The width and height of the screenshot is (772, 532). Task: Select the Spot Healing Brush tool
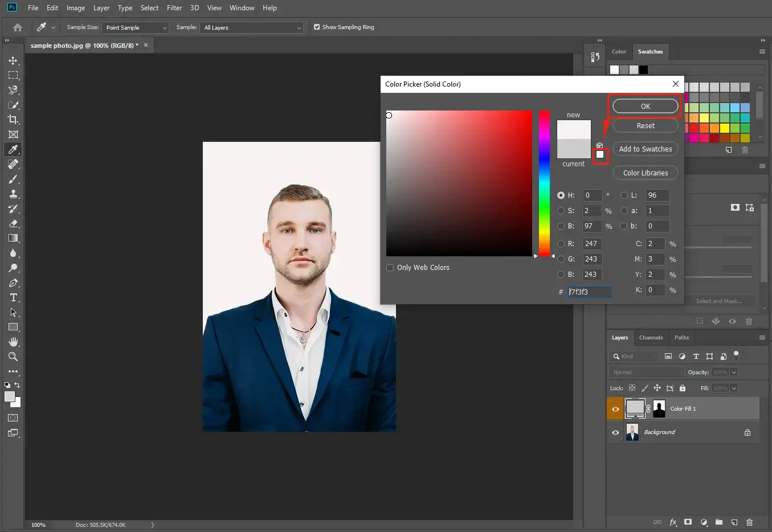pyautogui.click(x=13, y=164)
